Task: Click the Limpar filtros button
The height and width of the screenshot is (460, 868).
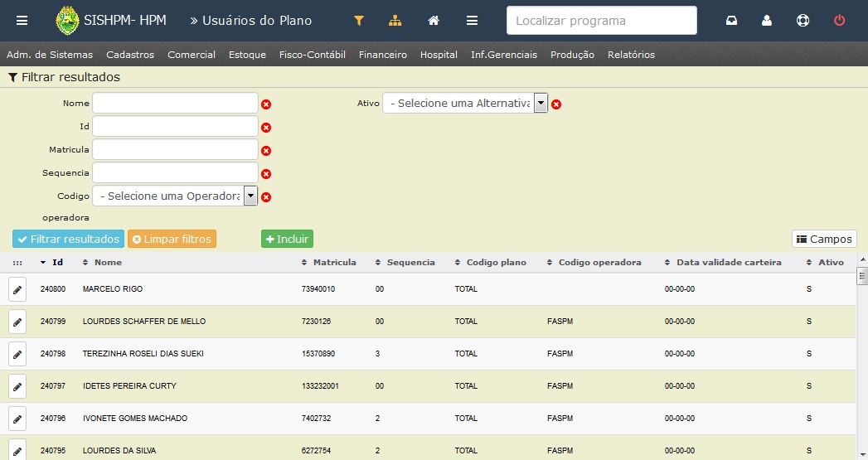Action: pos(172,240)
